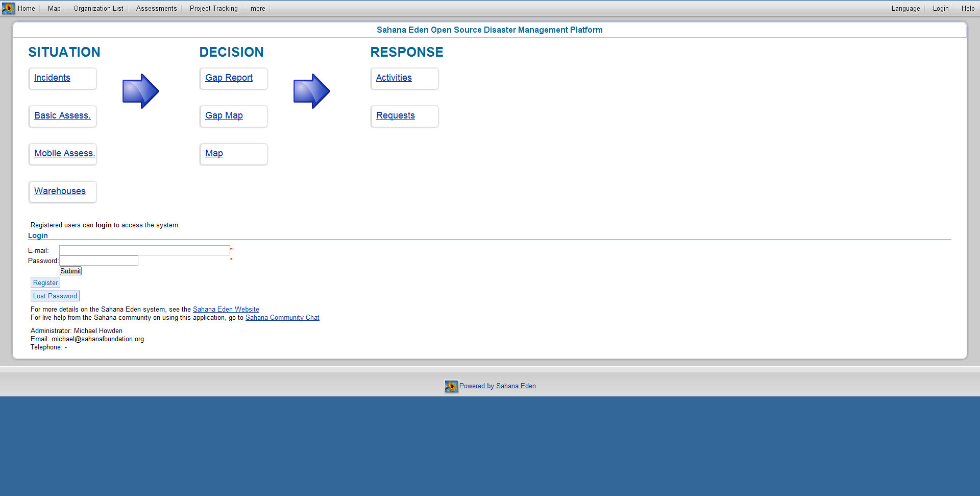Go to Organization List in navbar

click(98, 9)
